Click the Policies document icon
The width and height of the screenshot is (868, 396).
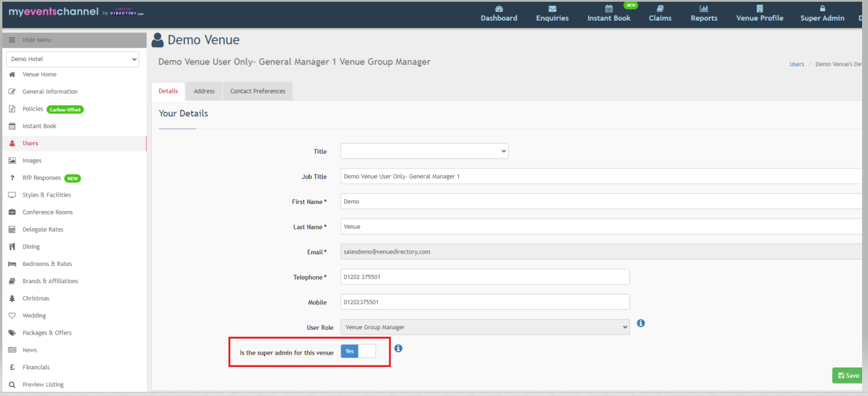click(12, 109)
